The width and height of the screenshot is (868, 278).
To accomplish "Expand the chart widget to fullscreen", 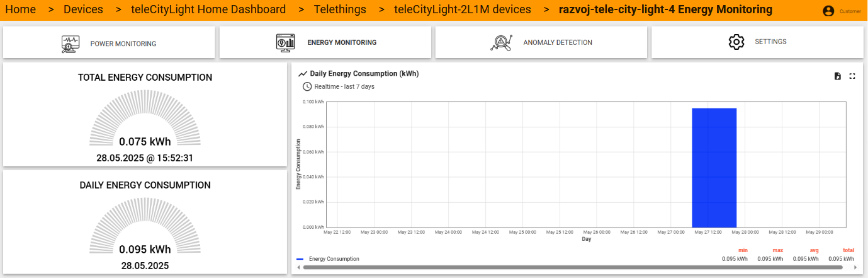I will 852,76.
